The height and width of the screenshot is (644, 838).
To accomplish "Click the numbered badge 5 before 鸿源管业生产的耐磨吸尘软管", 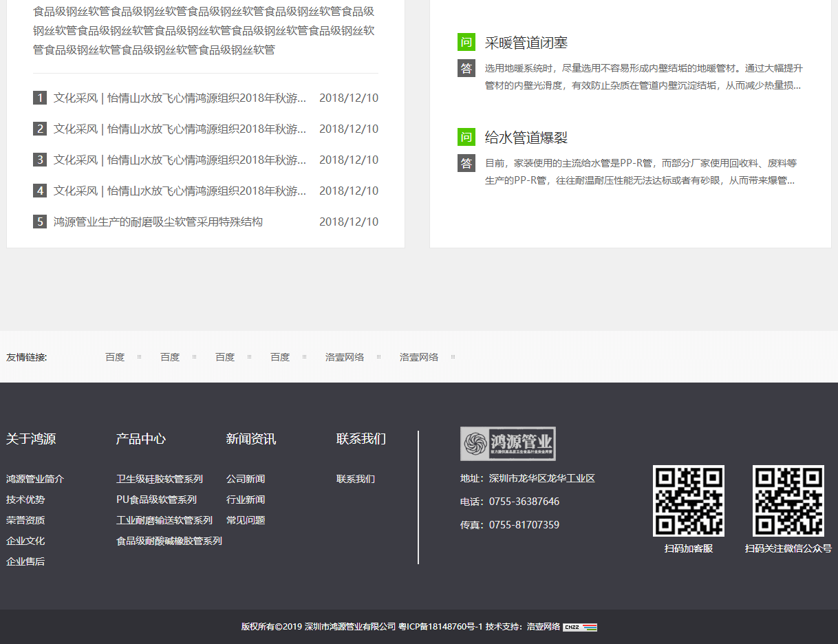I will pos(40,221).
